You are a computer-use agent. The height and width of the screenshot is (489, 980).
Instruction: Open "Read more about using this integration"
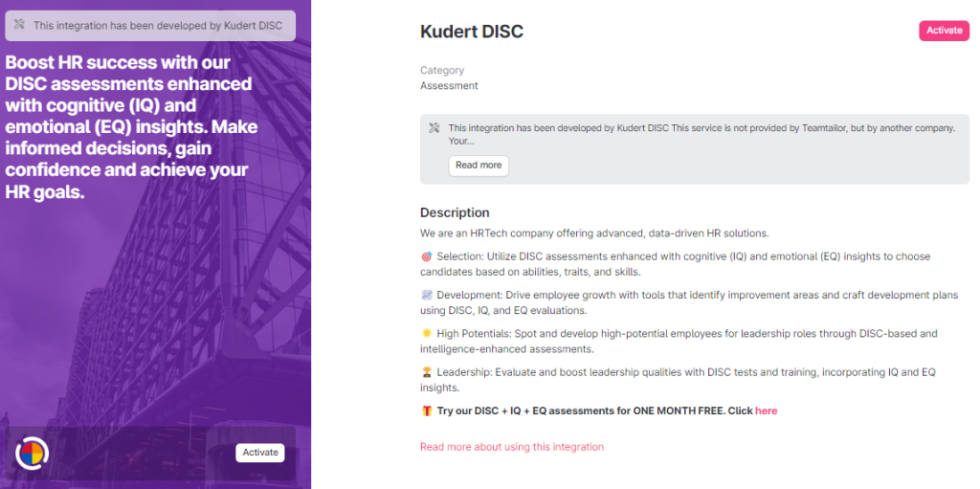512,447
